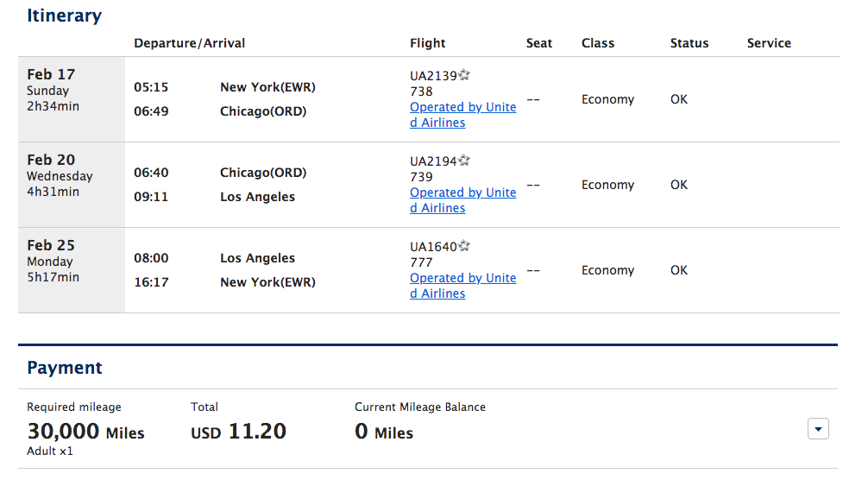Image resolution: width=868 pixels, height=486 pixels.
Task: Click the 30,000 Miles required mileage amount
Action: tap(85, 432)
